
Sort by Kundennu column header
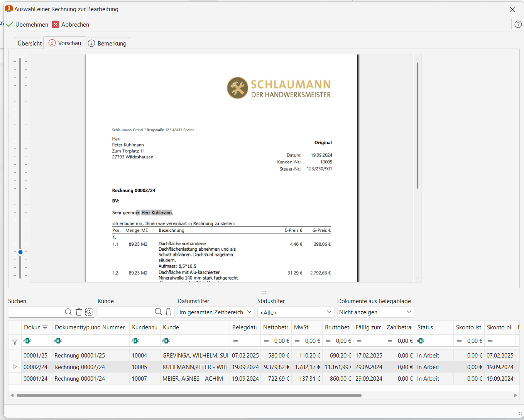(145, 327)
